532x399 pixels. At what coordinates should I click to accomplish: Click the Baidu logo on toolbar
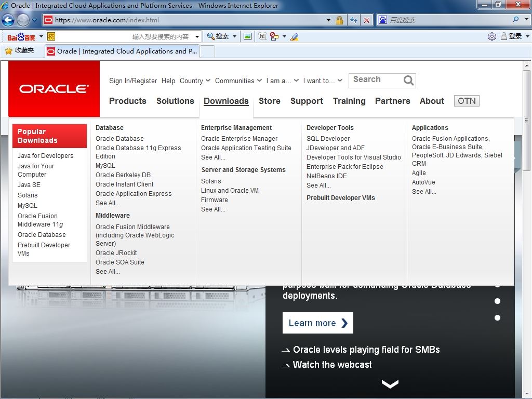21,36
